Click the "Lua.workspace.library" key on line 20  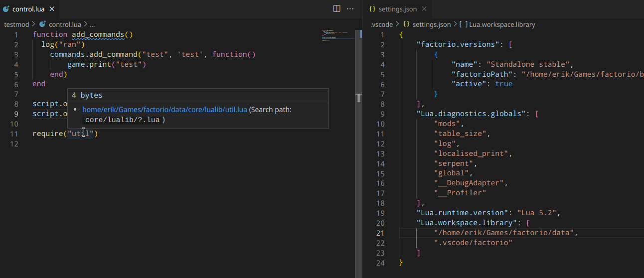click(x=467, y=223)
